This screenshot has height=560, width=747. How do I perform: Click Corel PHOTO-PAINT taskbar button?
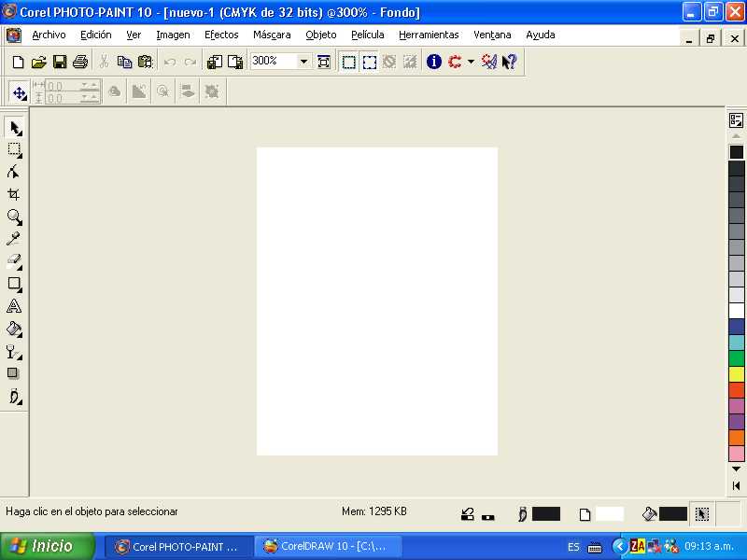pyautogui.click(x=178, y=546)
